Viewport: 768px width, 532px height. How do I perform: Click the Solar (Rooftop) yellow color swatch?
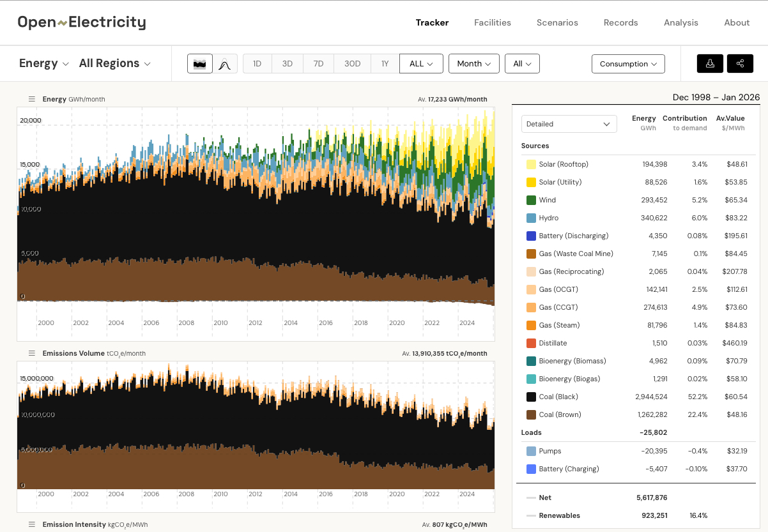(x=531, y=164)
